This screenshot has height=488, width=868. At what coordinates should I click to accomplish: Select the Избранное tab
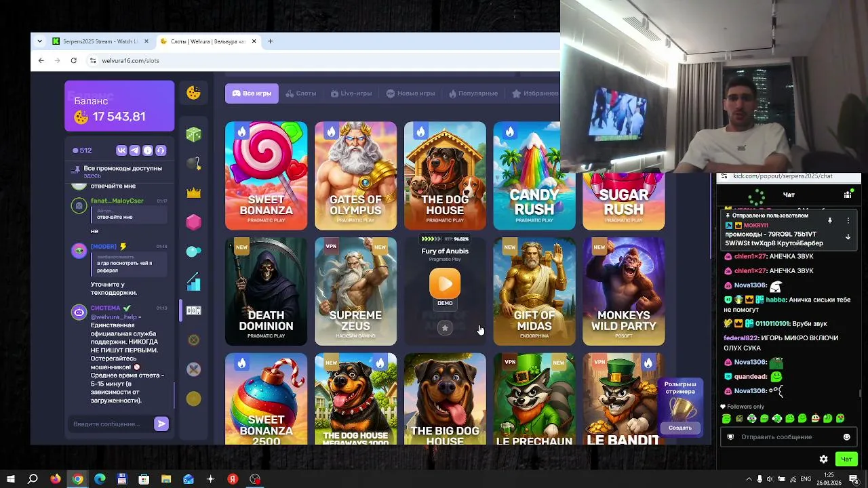tap(536, 94)
